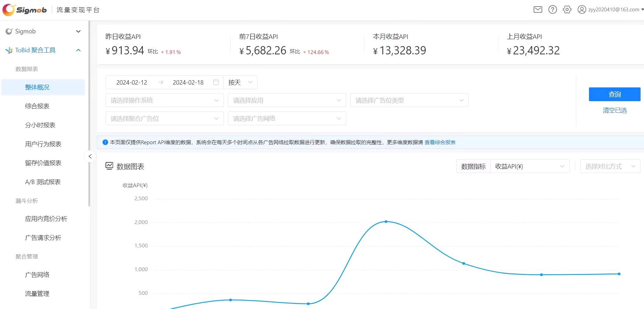Click the user avatar icon
Image resolution: width=644 pixels, height=309 pixels.
point(582,10)
